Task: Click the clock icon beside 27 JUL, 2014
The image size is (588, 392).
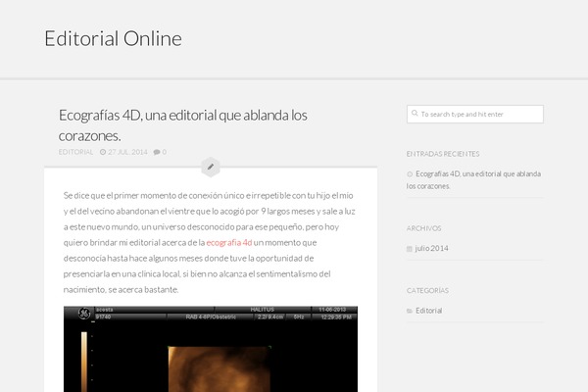Action: [103, 152]
